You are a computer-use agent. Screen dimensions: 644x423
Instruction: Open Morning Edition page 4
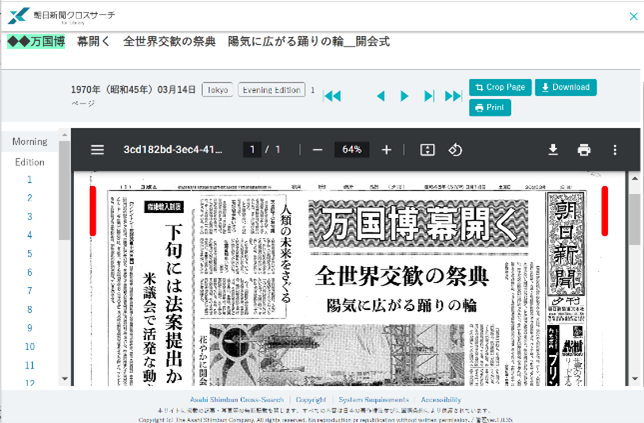tap(30, 235)
